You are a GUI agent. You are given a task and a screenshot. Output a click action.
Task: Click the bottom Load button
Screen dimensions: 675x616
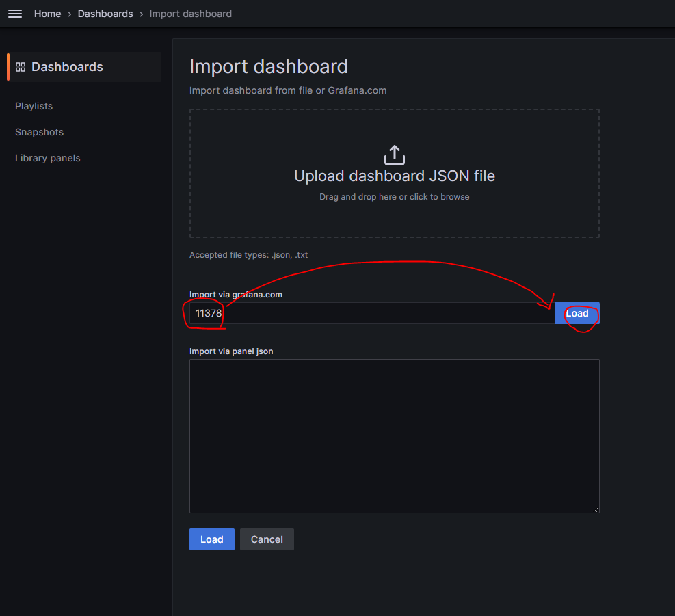click(x=212, y=539)
